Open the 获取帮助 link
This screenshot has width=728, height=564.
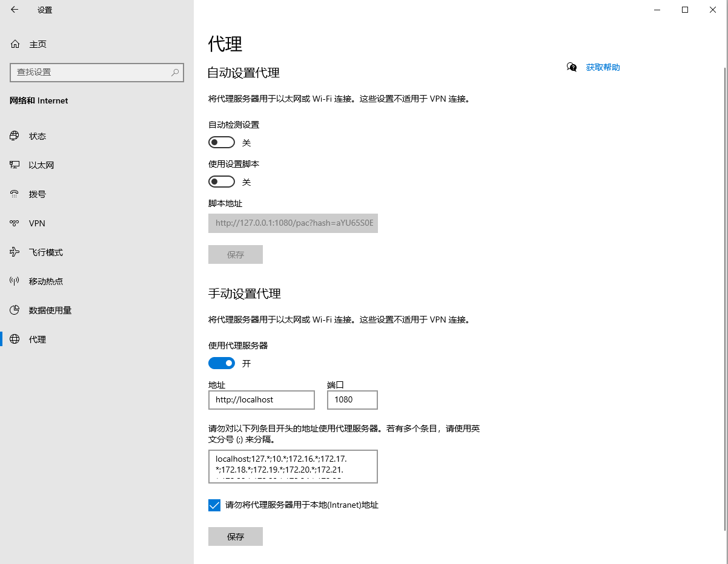tap(603, 67)
